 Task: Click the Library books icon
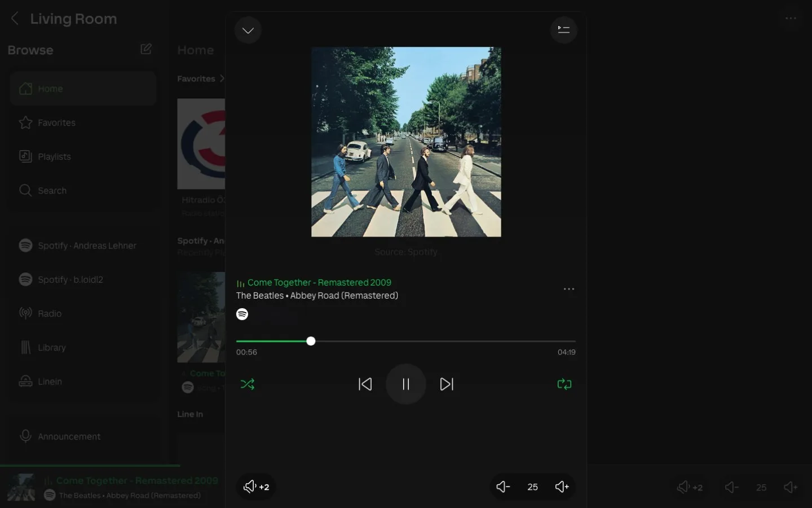25,347
